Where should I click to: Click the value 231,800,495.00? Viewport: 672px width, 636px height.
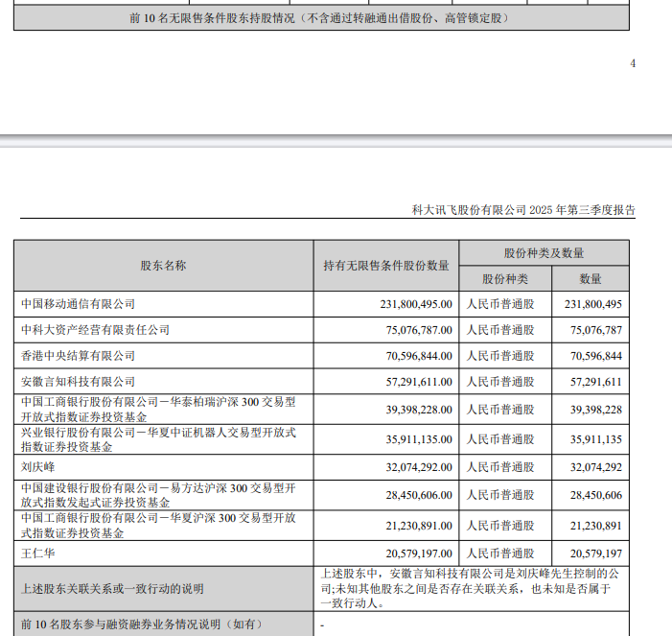click(407, 304)
